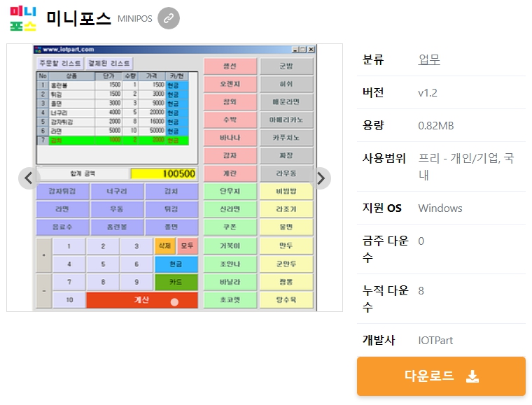Select the 금주 다운수 label
The image size is (532, 405).
click(x=386, y=249)
